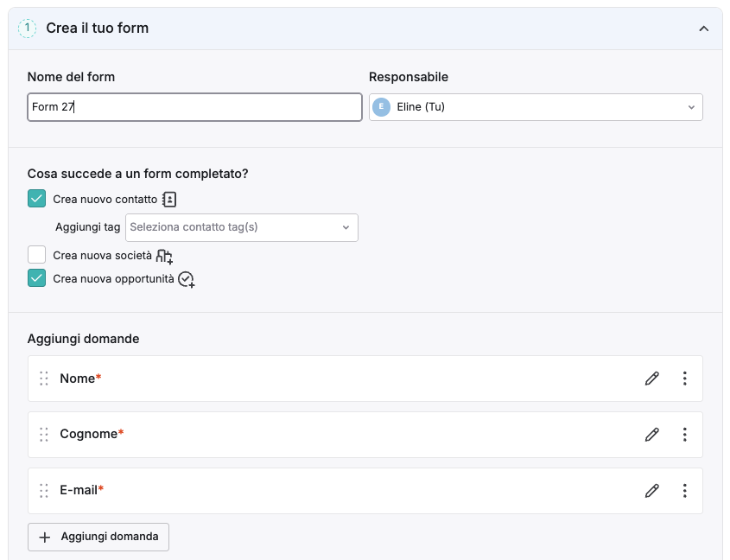This screenshot has width=730, height=560.
Task: Click the contact card icon beside Crea nuovo contatto
Action: tap(169, 200)
